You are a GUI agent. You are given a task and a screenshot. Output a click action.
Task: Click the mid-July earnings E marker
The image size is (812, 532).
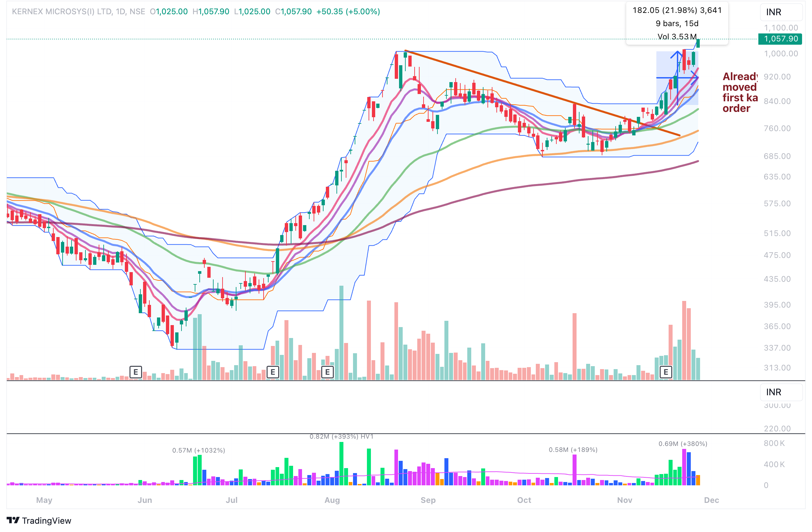coord(273,372)
